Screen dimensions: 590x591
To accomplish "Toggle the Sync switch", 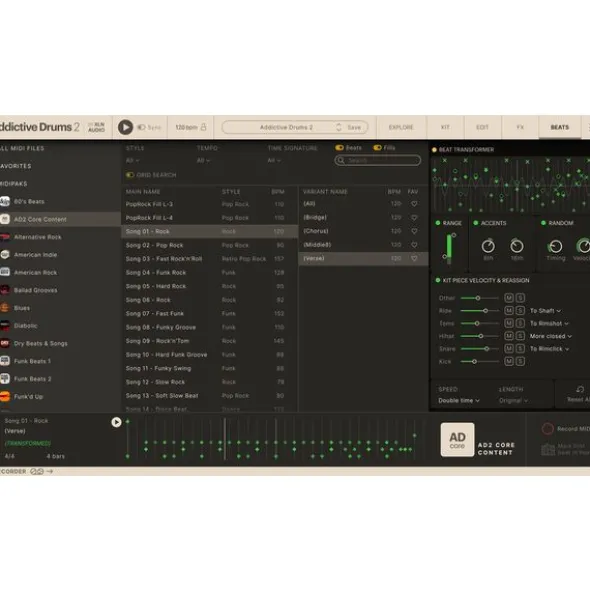I will point(141,127).
